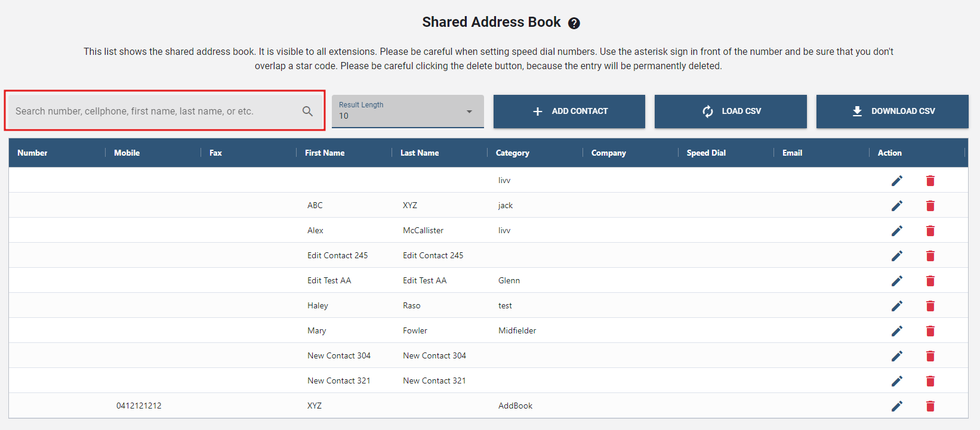
Task: Click the Download CSV button
Action: 892,112
